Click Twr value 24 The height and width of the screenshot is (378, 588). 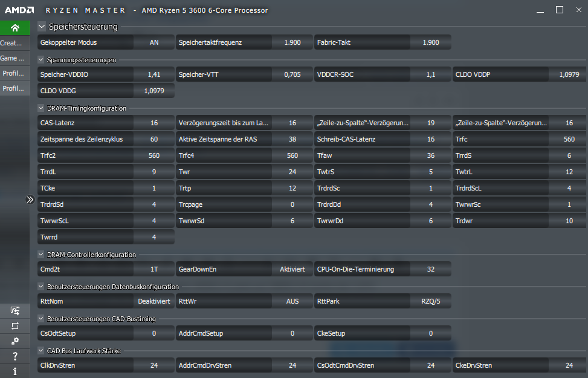pos(292,172)
